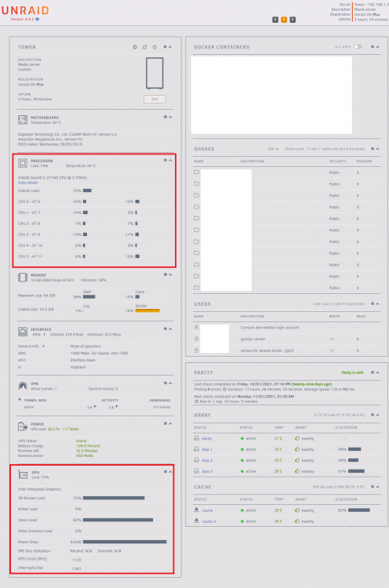This screenshot has height=588, width=389.
Task: Click the processor chip icon
Action: point(23,163)
